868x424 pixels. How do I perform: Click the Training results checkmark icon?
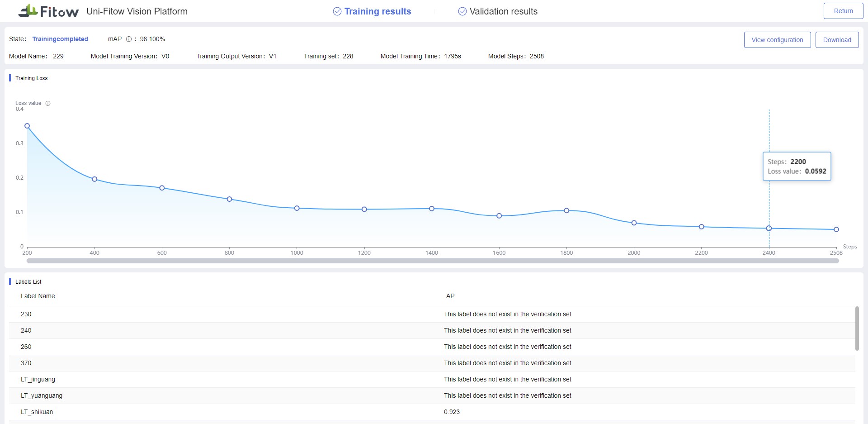click(x=337, y=11)
